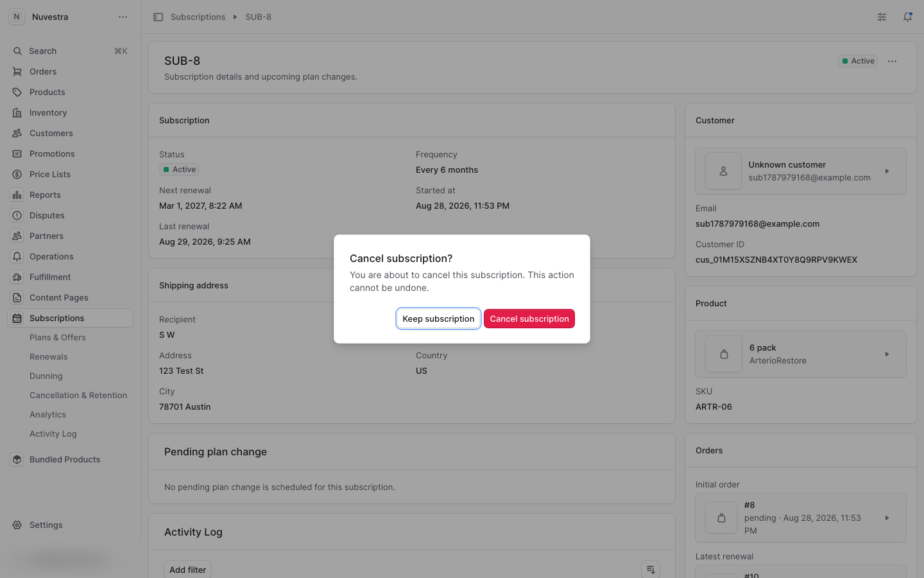924x578 pixels.
Task: Open Fulfillment truck icon
Action: [17, 277]
